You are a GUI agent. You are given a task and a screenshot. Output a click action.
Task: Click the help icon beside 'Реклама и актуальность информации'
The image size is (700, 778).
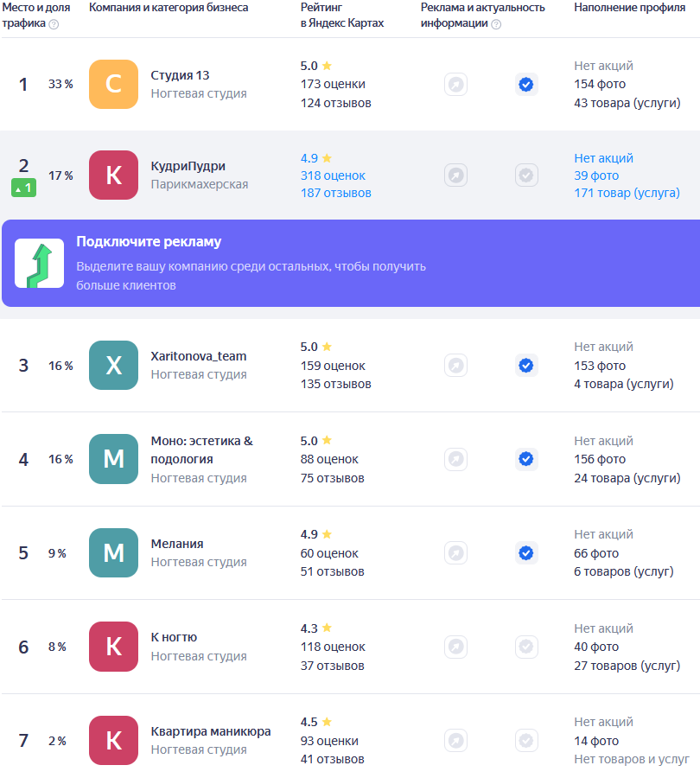click(496, 24)
